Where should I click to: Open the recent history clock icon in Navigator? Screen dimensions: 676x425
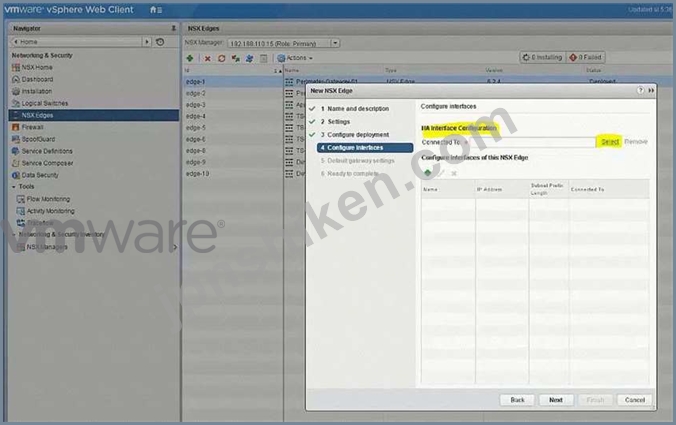(x=160, y=42)
